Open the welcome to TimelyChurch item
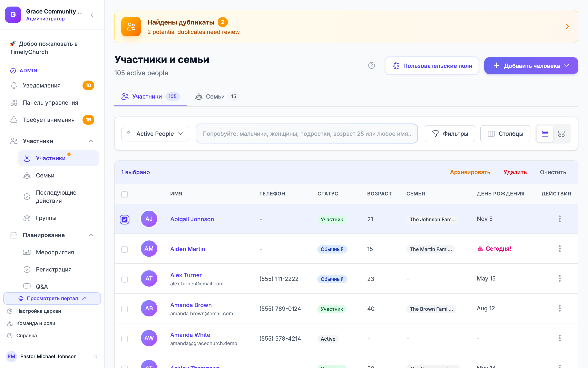The height and width of the screenshot is (368, 588). tap(52, 48)
